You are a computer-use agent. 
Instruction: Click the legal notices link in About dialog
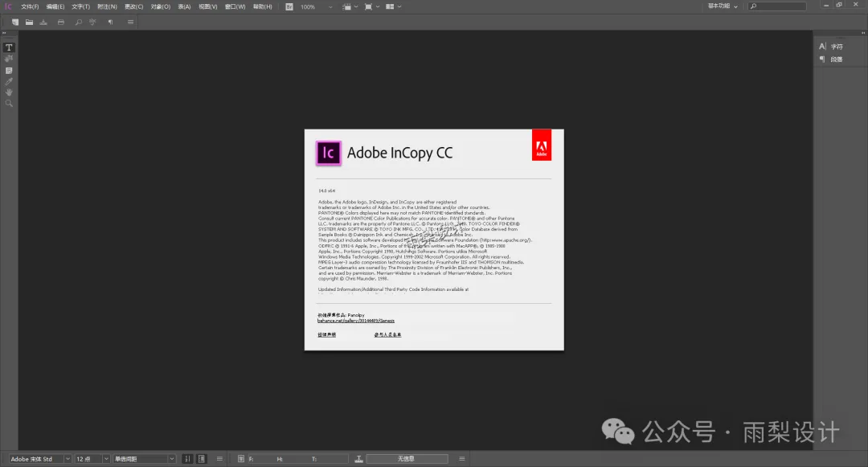[x=326, y=334]
